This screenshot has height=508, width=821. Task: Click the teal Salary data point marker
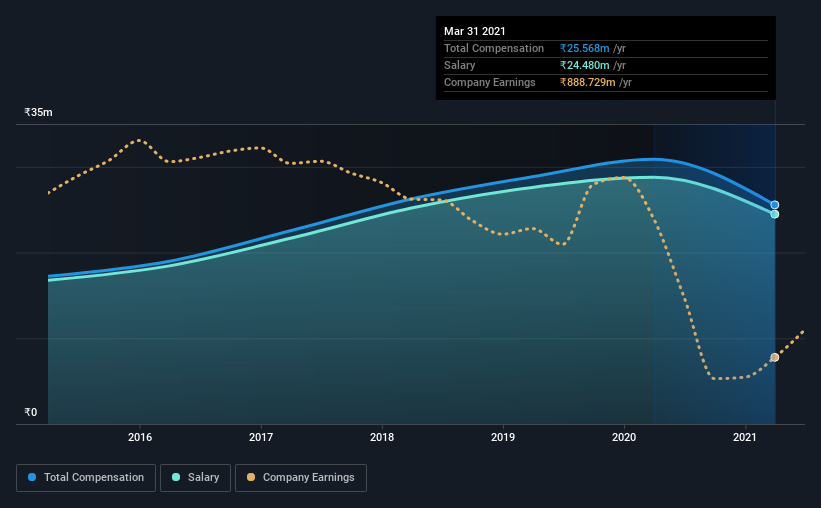tap(774, 214)
